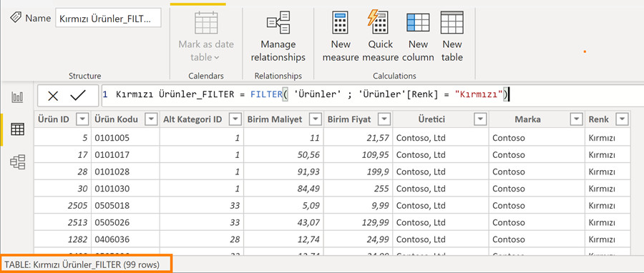Click cell with Ürün Kodu 0101017
This screenshot has height=273, width=644.
(125, 155)
